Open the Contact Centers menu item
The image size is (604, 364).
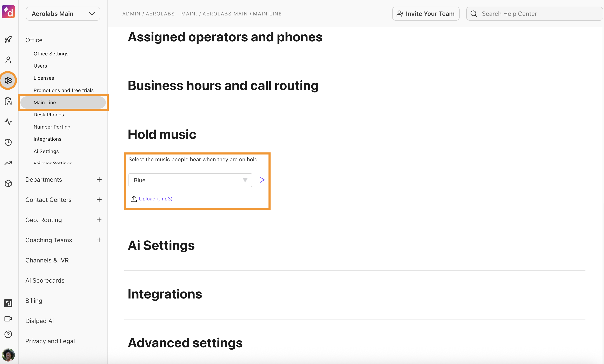48,200
